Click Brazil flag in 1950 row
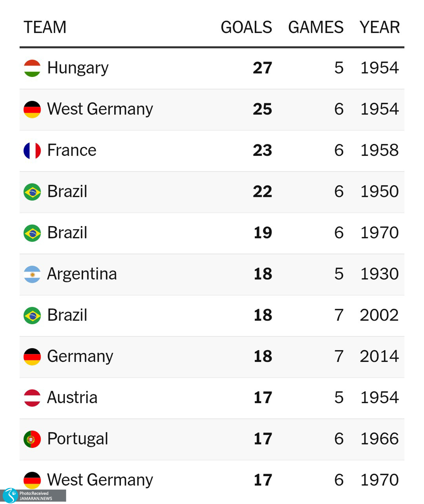 (32, 192)
